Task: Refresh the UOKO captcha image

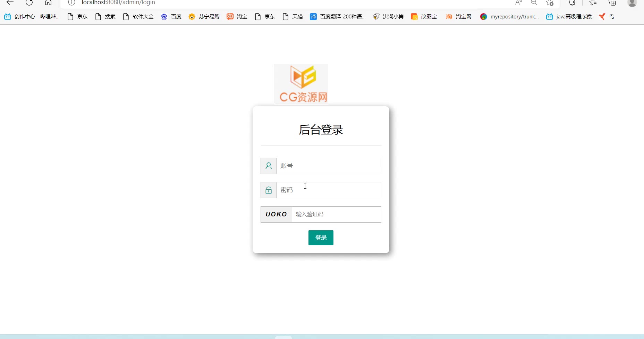Action: 276,214
